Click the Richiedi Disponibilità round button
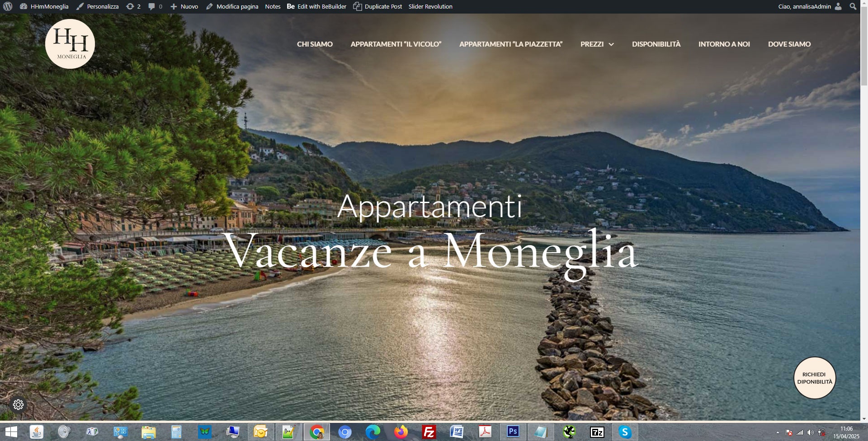 815,378
